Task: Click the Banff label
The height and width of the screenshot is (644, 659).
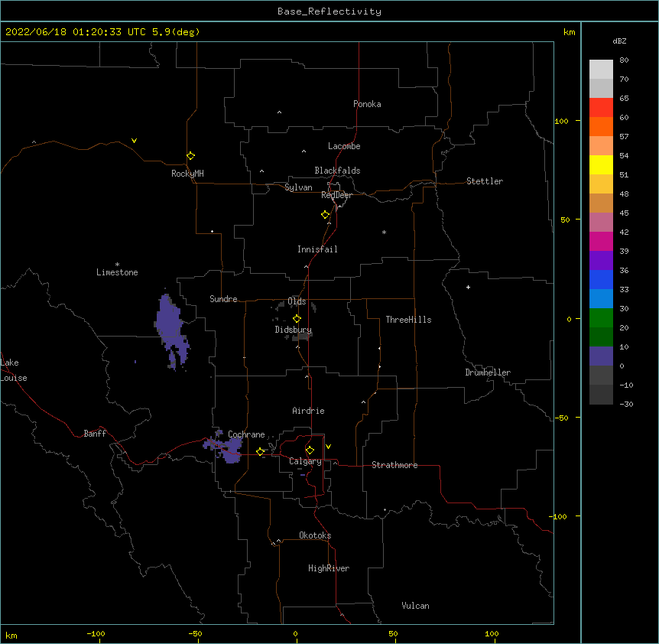Action: (x=95, y=434)
